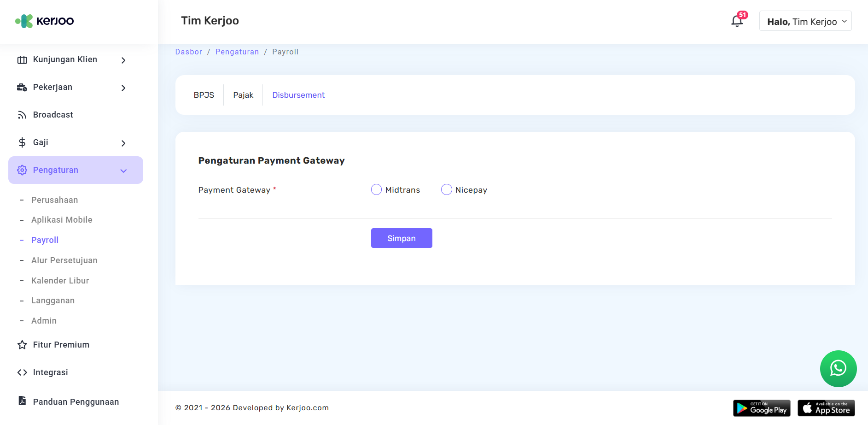Switch to the Pajak tab
Screen dimensions: 868x425
coord(243,95)
